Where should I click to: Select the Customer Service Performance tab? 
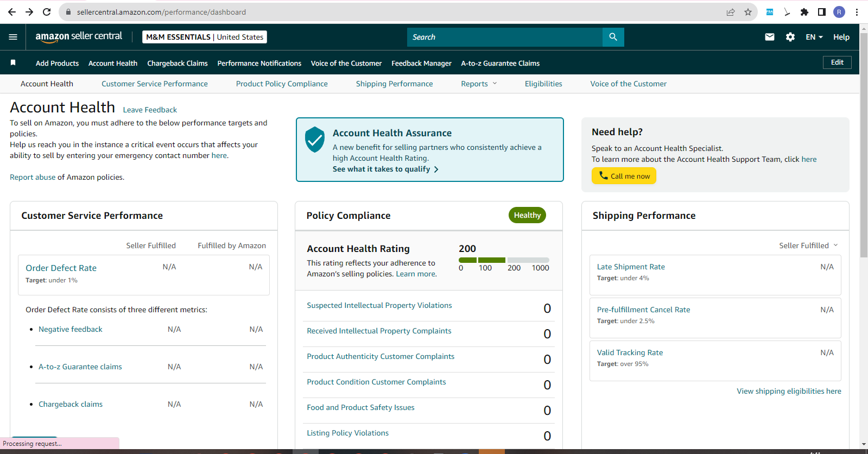[155, 84]
